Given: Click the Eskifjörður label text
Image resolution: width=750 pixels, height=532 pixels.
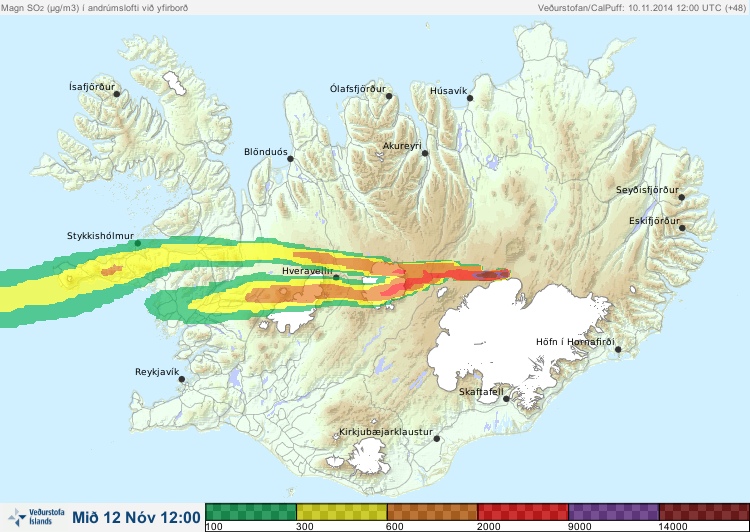Looking at the screenshot, I should 654,221.
